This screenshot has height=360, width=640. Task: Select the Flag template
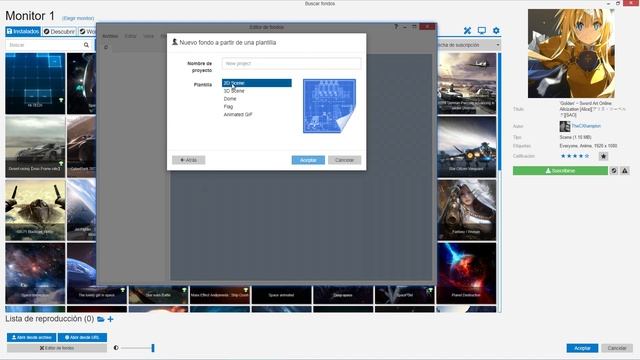click(257, 107)
